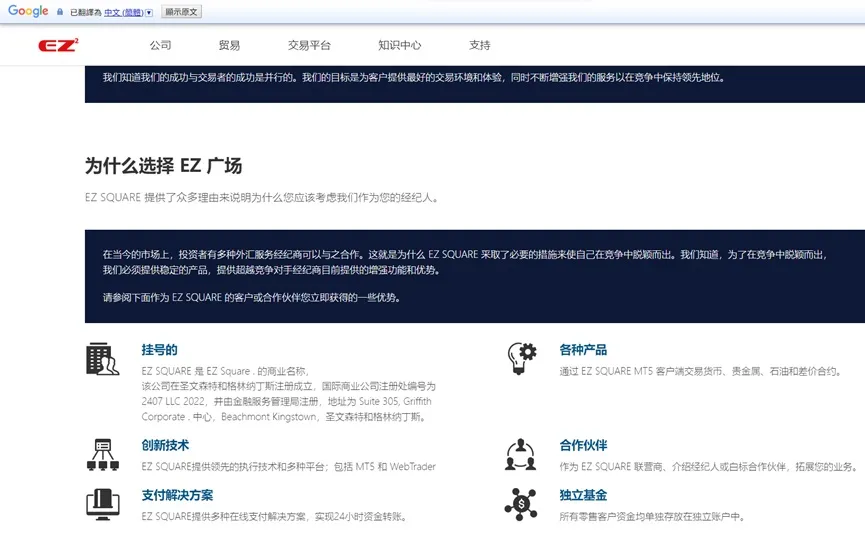Open the translation language dropdown arrow

[x=149, y=12]
